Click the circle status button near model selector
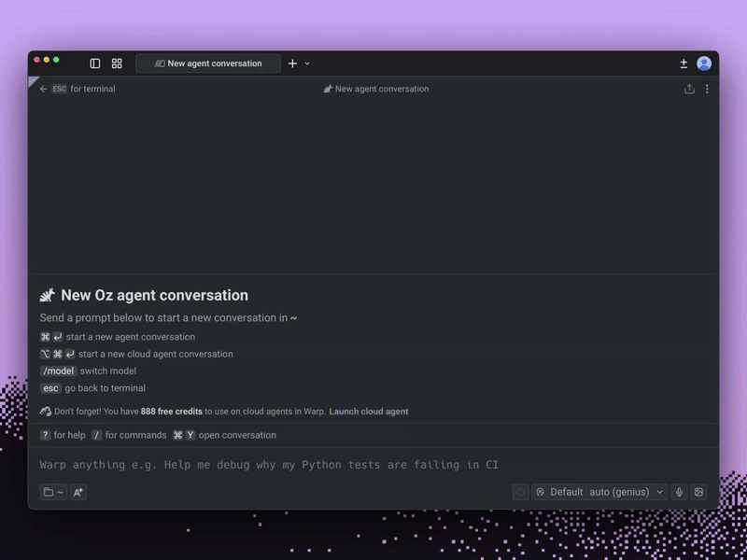 click(520, 492)
